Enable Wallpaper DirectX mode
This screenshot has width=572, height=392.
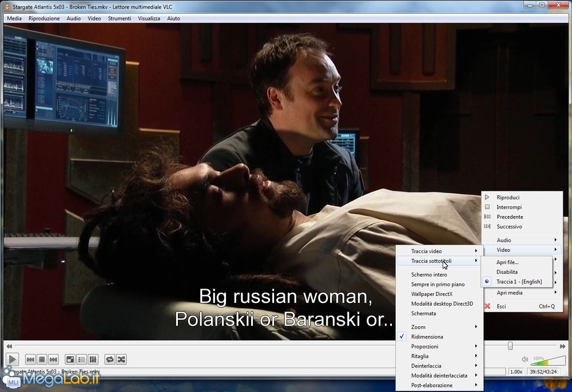pyautogui.click(x=439, y=294)
